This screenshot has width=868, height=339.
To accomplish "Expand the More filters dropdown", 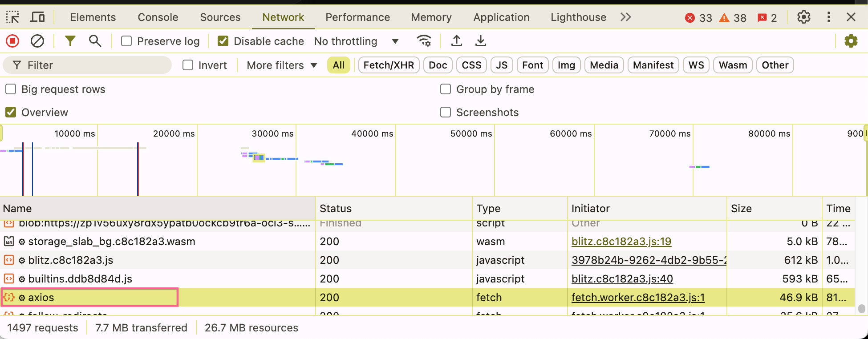I will (282, 65).
